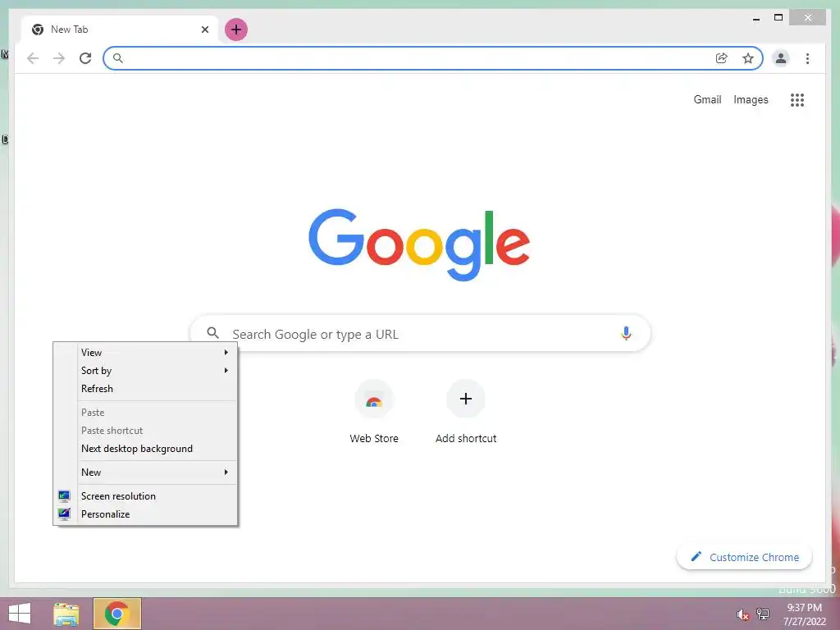
Task: Select Next desktop background
Action: [145, 449]
